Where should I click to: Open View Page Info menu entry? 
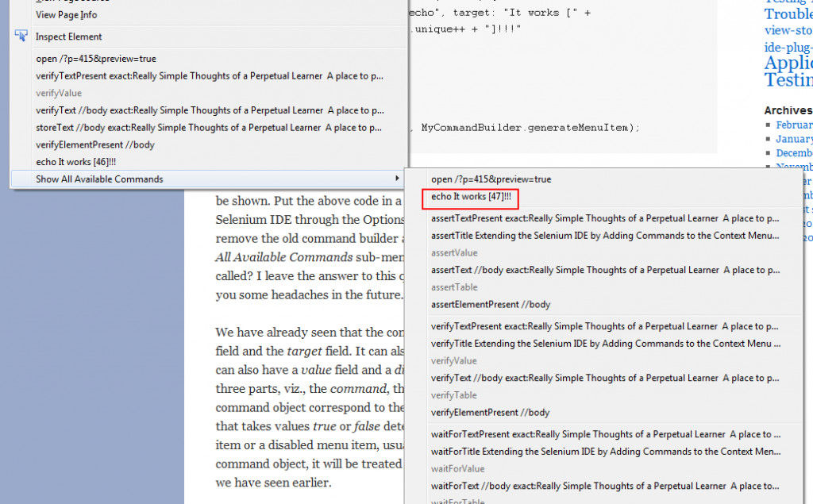coord(67,15)
